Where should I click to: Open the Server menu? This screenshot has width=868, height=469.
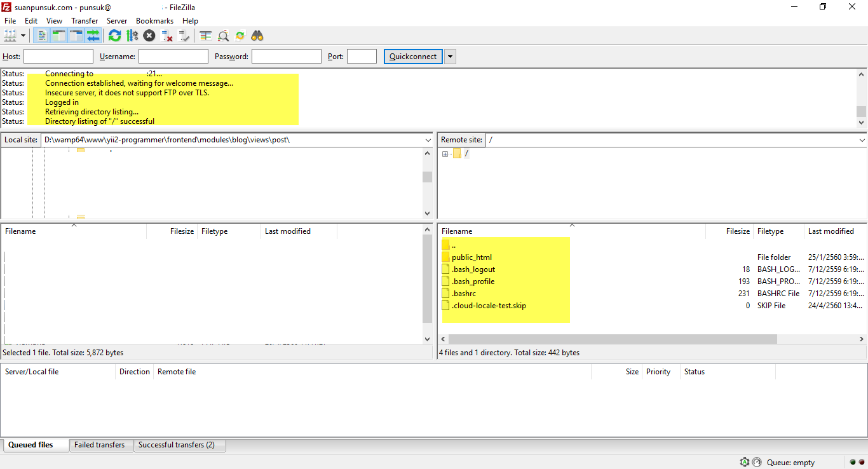click(x=117, y=21)
